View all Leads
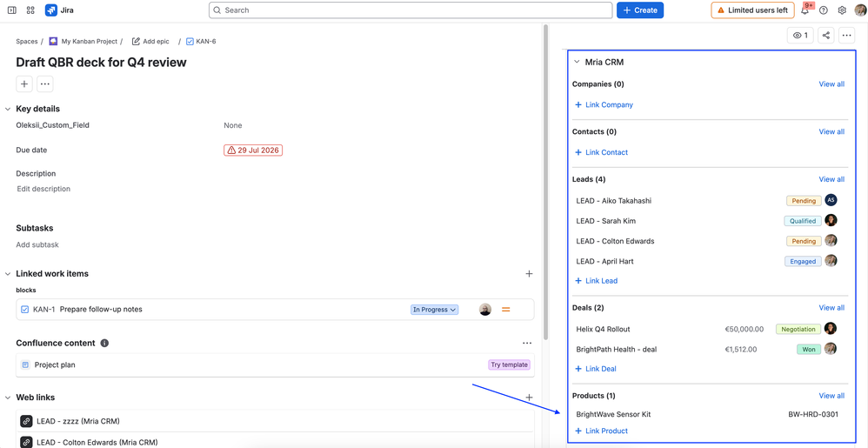 click(x=831, y=179)
